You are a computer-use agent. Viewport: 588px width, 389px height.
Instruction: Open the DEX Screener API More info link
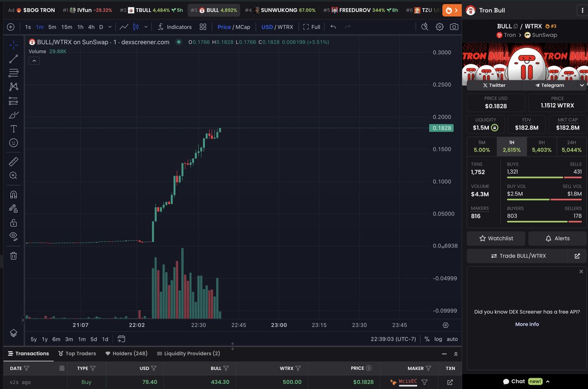pos(526,324)
